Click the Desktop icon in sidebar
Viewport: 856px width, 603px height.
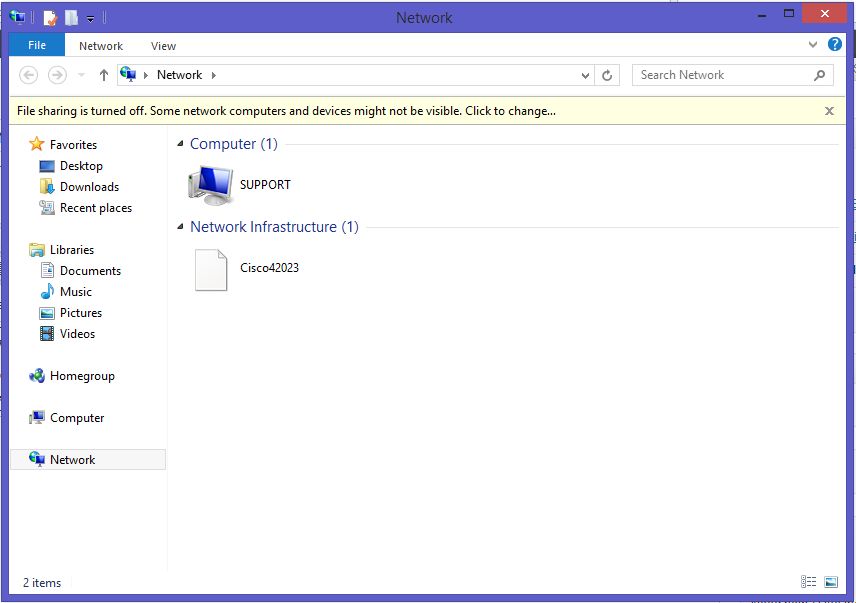[47, 166]
